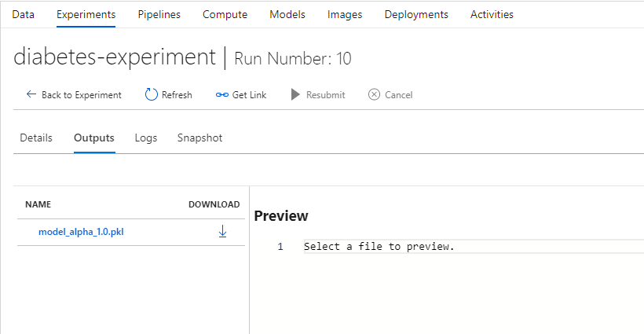Open the Activities page
Screen dimensions: 644x334
[x=492, y=14]
